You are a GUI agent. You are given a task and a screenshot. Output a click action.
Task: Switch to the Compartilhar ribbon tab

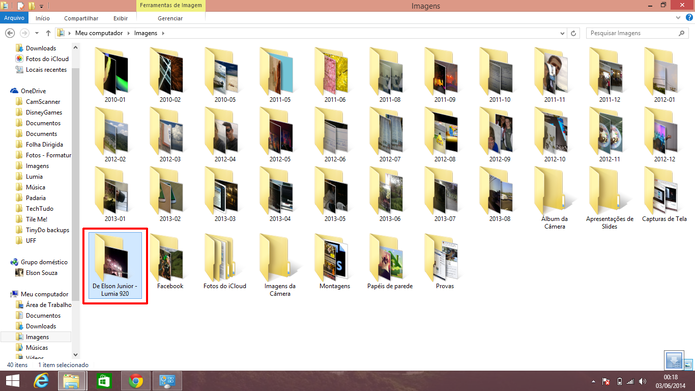(x=81, y=18)
